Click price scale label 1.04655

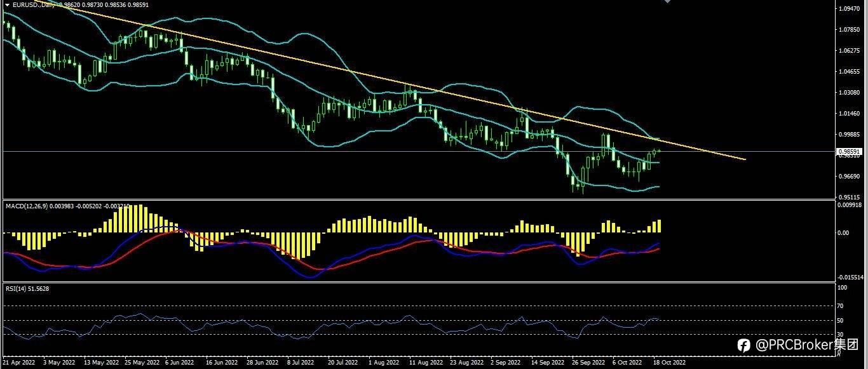tap(850, 72)
